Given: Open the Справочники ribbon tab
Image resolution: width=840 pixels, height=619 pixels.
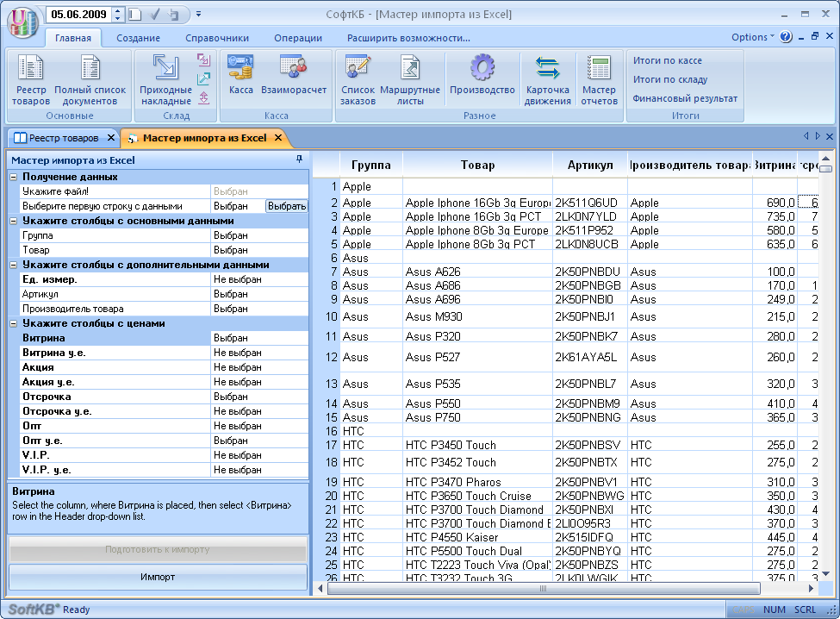Looking at the screenshot, I should (217, 38).
